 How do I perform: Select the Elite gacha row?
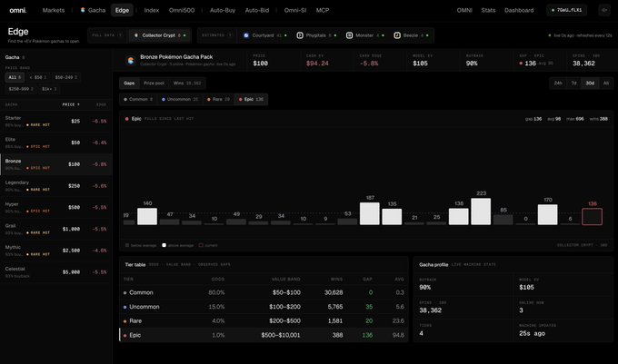[56, 143]
